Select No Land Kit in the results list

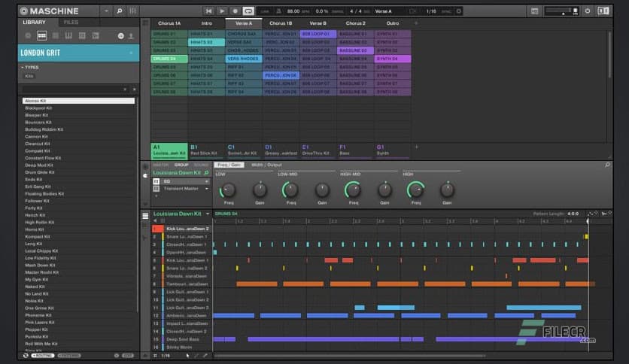tap(78, 294)
